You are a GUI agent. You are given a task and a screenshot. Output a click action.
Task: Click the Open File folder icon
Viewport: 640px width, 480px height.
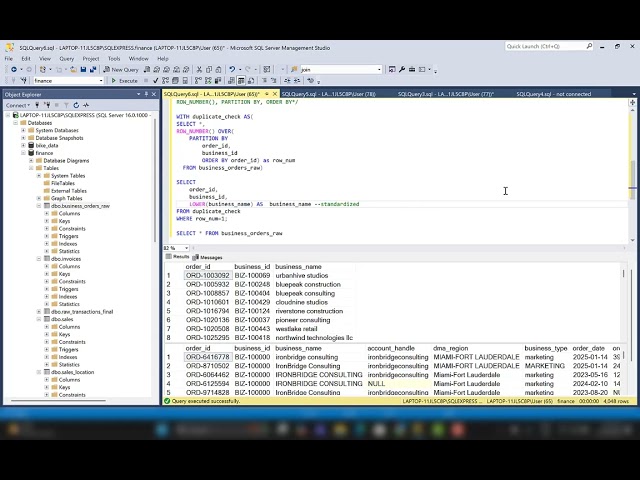click(x=73, y=69)
